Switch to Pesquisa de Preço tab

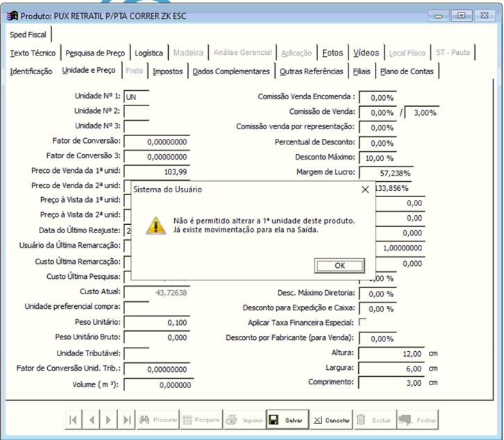coord(95,53)
